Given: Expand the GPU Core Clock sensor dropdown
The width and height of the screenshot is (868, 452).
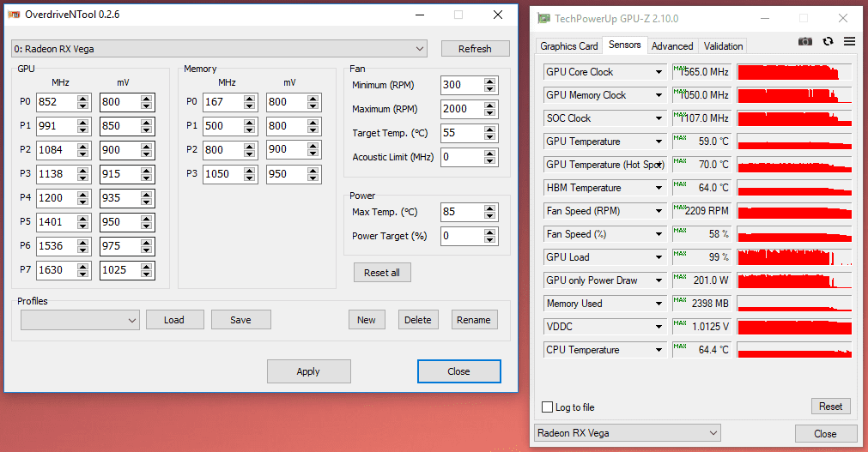Looking at the screenshot, I should 659,72.
